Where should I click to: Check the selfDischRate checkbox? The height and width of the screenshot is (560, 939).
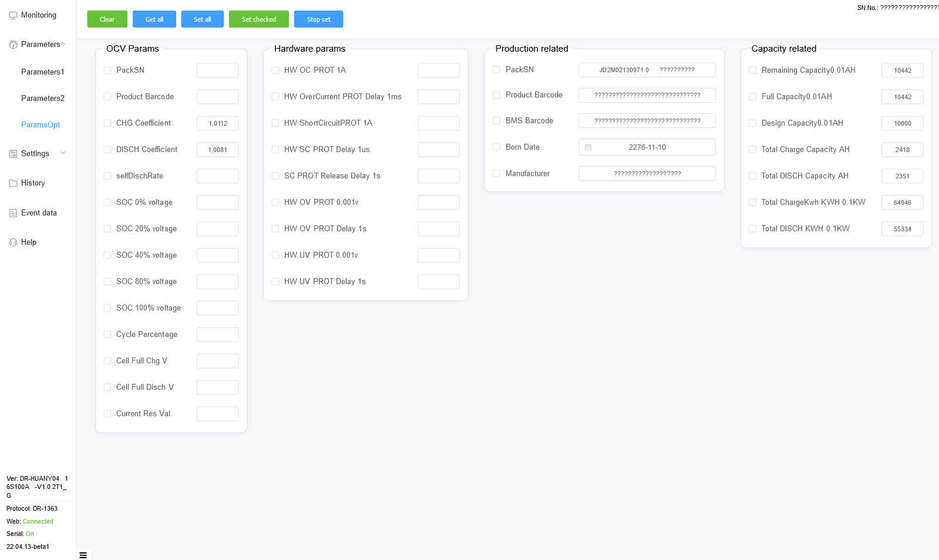coord(107,176)
